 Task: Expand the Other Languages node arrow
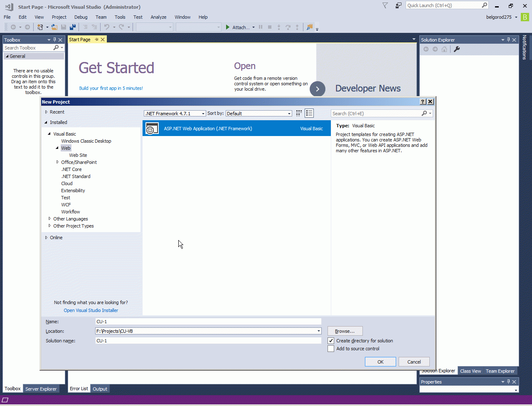pyautogui.click(x=50, y=218)
